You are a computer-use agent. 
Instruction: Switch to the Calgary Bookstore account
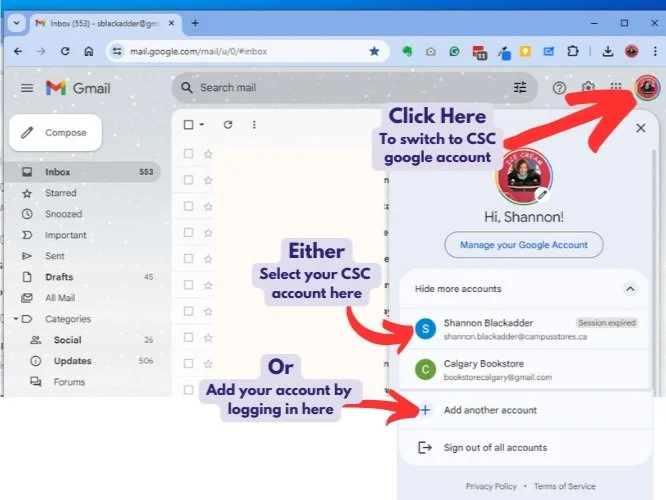(x=524, y=370)
